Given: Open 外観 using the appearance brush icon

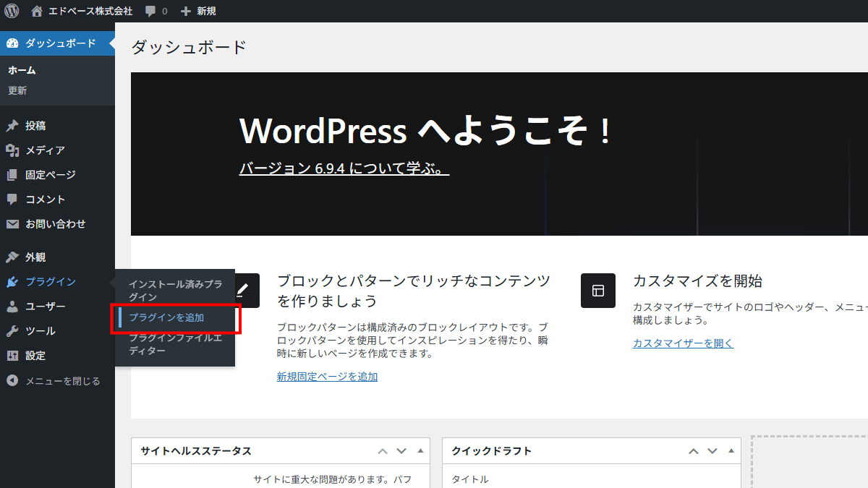Looking at the screenshot, I should tap(12, 257).
